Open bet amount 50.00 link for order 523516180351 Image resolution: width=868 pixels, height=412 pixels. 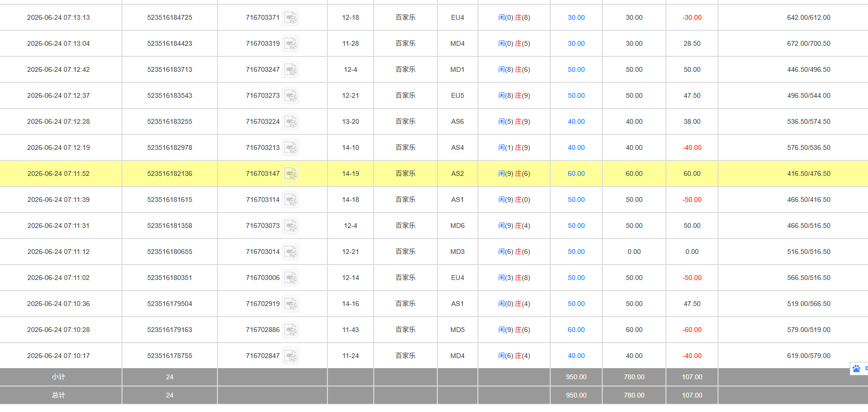[x=576, y=278]
